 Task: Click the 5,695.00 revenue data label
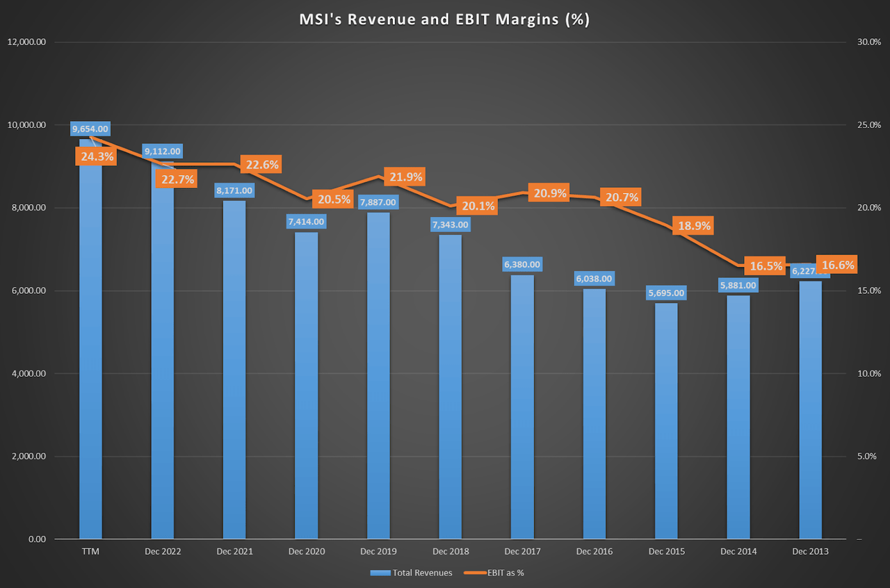(665, 293)
